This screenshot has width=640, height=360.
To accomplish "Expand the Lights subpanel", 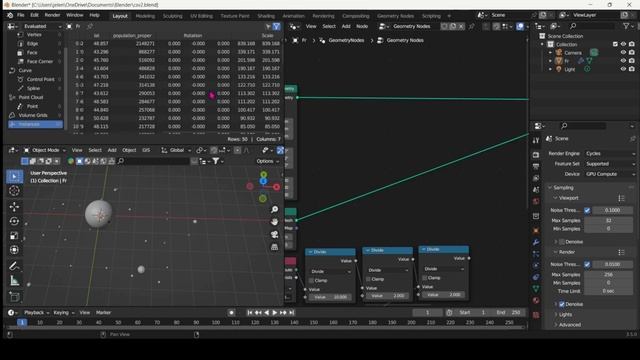I will pyautogui.click(x=565, y=314).
